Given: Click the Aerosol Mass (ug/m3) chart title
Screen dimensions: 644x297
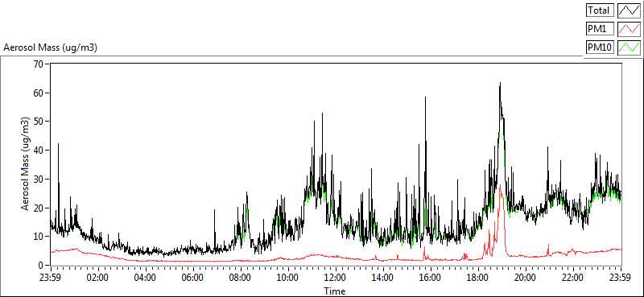Looking at the screenshot, I should (x=50, y=47).
